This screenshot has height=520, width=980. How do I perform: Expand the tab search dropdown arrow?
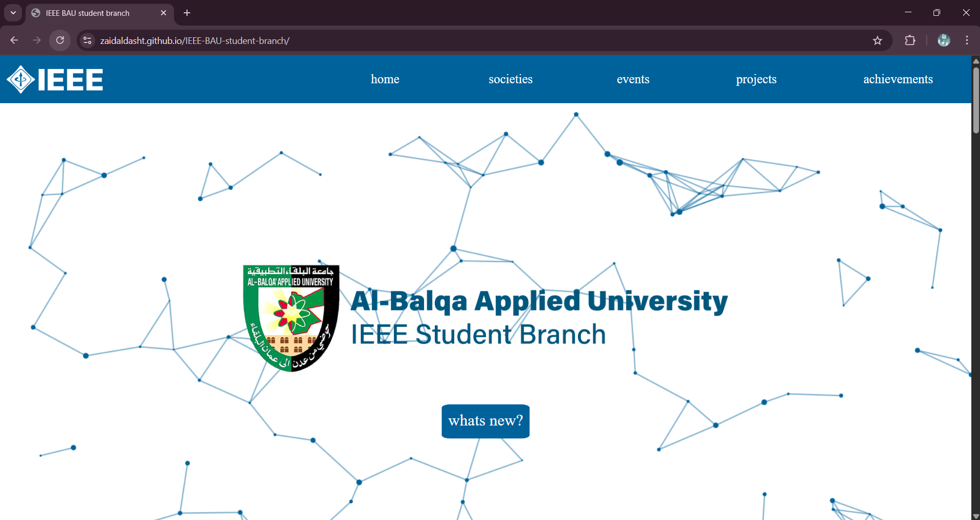tap(13, 13)
